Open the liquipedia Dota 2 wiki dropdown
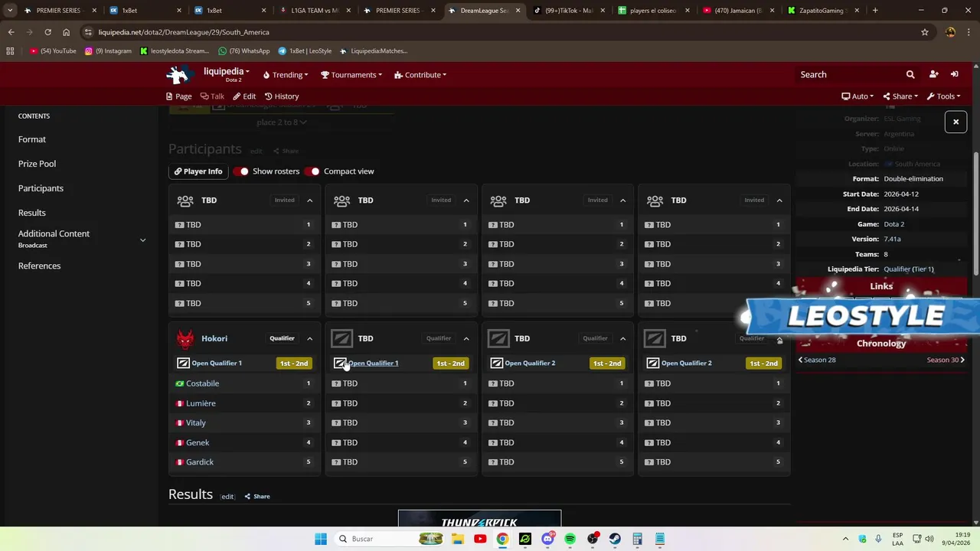 pyautogui.click(x=227, y=74)
